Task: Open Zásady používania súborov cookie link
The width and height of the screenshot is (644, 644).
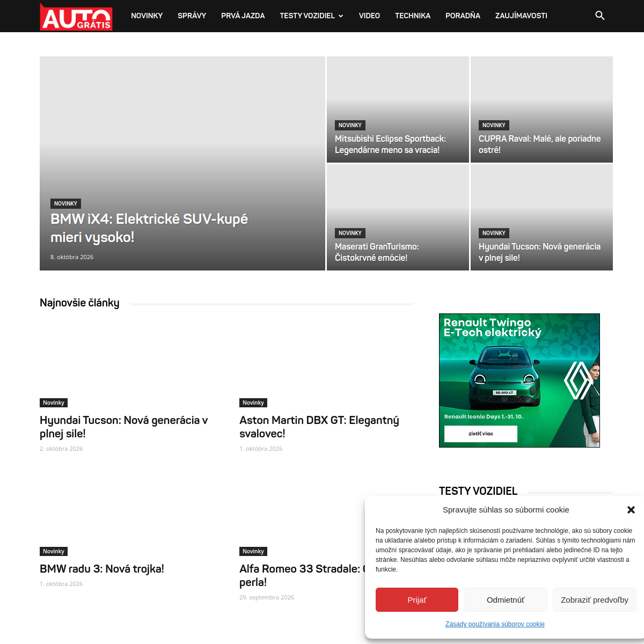Action: (495, 624)
